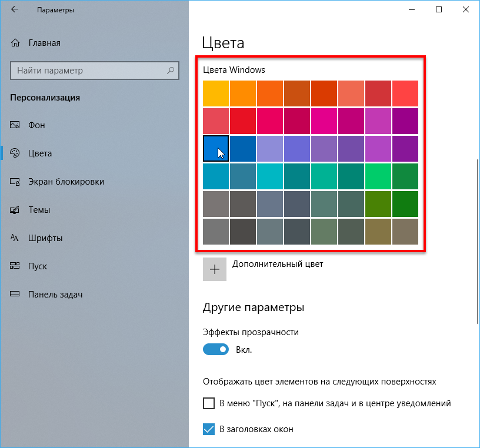Click the back arrow in title bar
The image size is (480, 448).
pos(14,10)
